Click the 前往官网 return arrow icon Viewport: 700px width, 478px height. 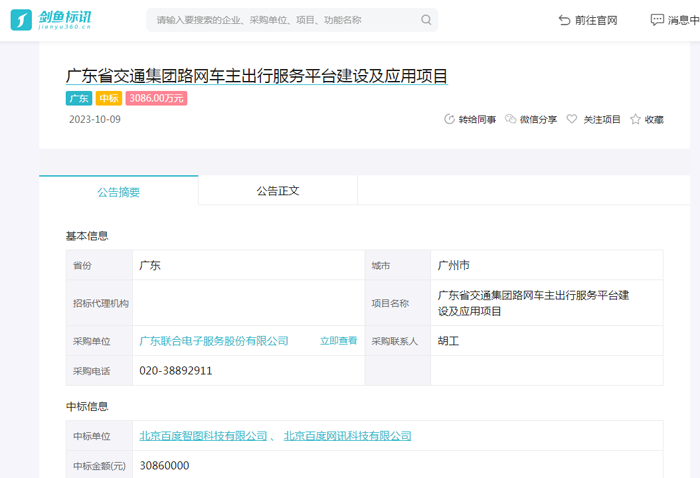pos(564,20)
